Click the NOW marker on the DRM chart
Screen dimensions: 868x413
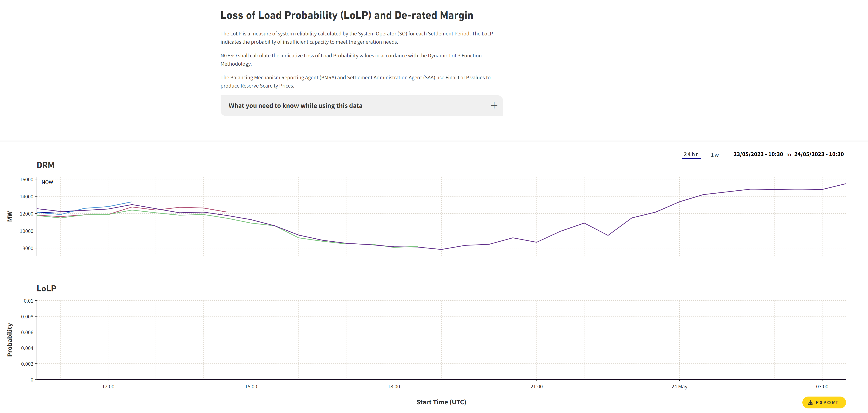[x=47, y=182]
